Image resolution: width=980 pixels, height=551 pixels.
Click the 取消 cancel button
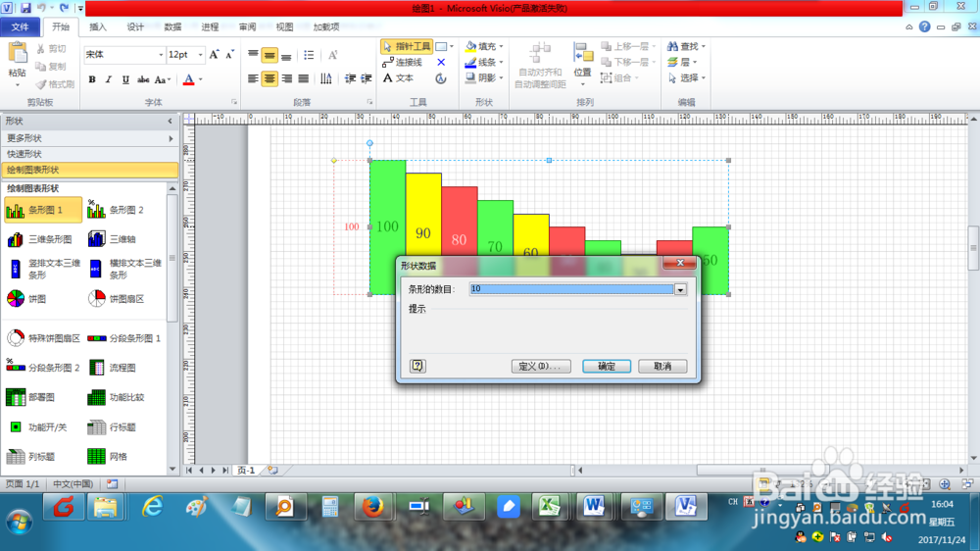662,366
